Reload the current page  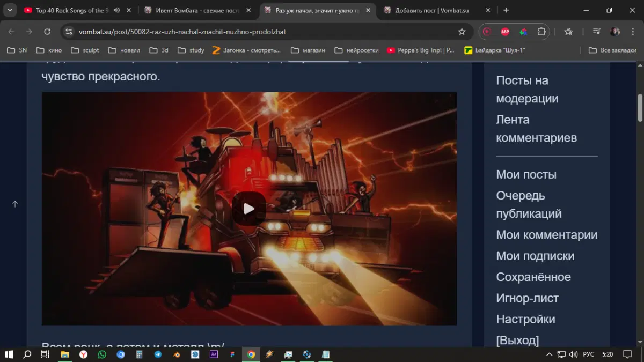point(47,32)
